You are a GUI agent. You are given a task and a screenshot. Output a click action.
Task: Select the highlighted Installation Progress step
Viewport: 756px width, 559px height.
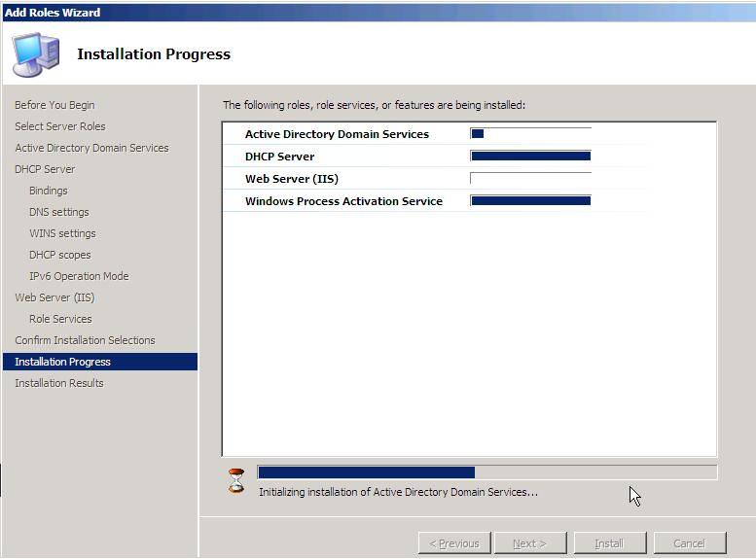point(100,362)
